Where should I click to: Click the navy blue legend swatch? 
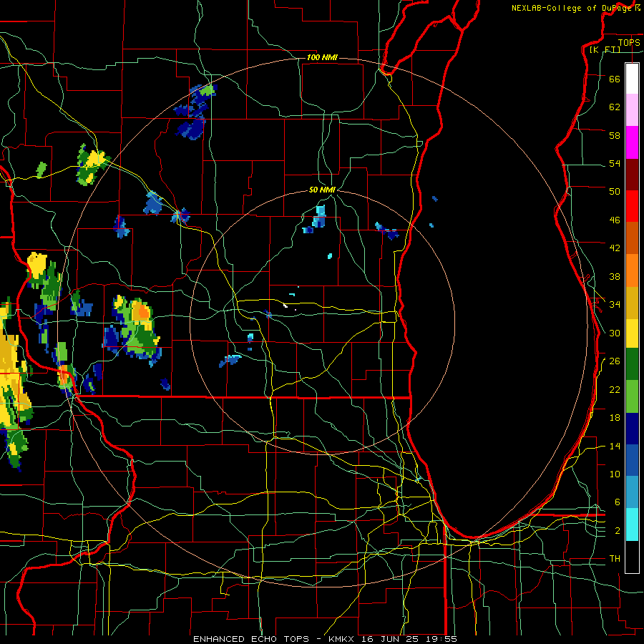(632, 429)
